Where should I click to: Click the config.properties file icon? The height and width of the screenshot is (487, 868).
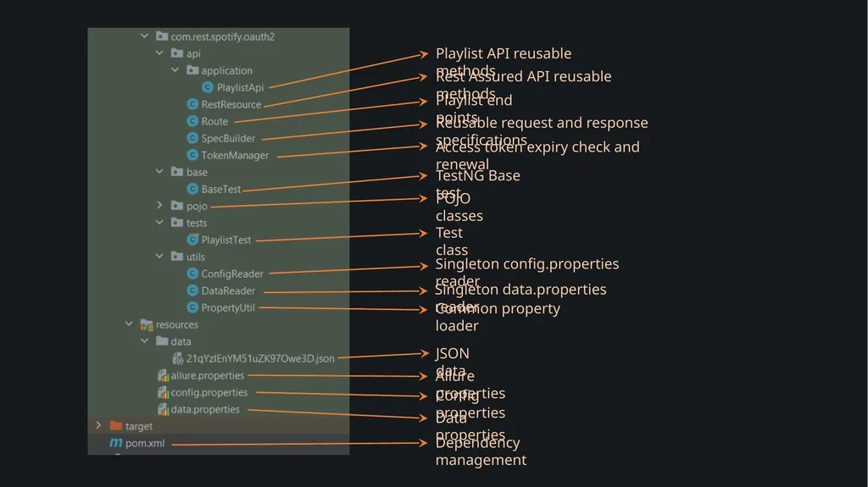(x=163, y=392)
